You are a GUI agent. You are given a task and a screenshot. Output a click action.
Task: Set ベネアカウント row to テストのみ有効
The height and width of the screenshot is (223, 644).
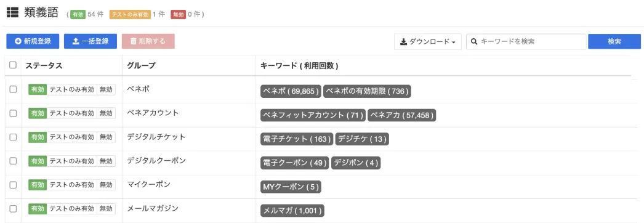(x=72, y=113)
